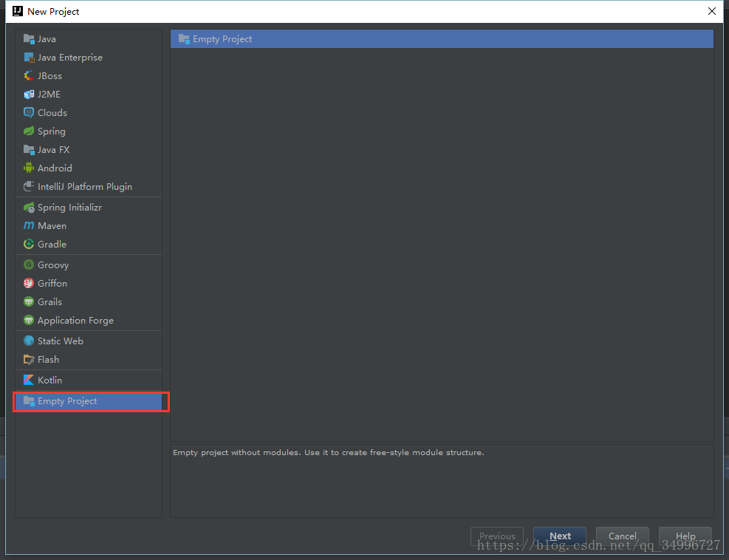This screenshot has width=729, height=560.
Task: Choose Spring Initializr label
Action: click(69, 208)
